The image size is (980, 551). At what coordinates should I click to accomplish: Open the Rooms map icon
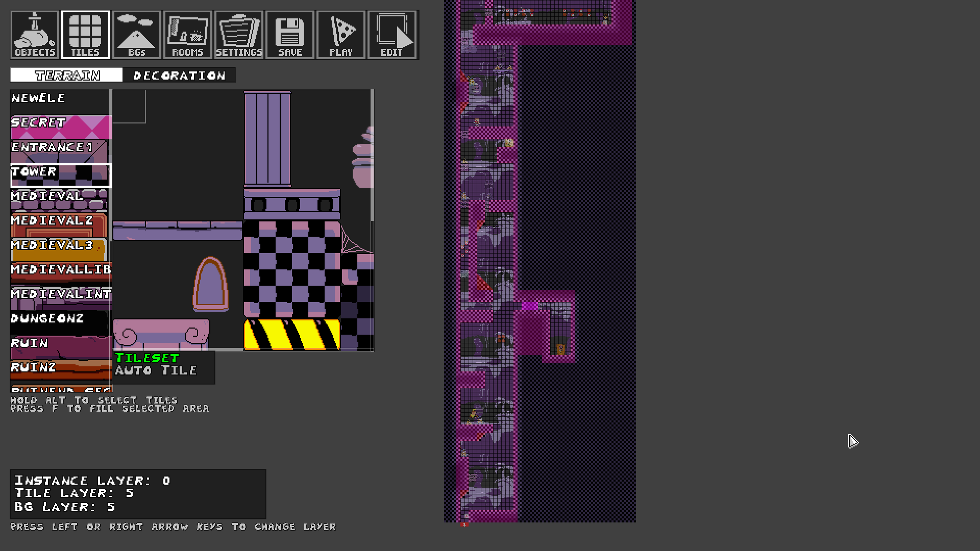click(x=188, y=35)
